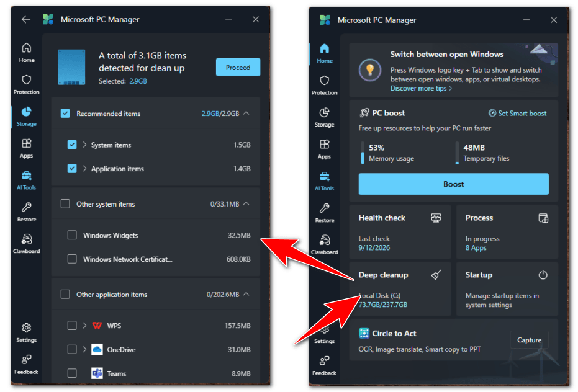The image size is (578, 392).
Task: Open Storage in right window sidebar
Action: 324,117
